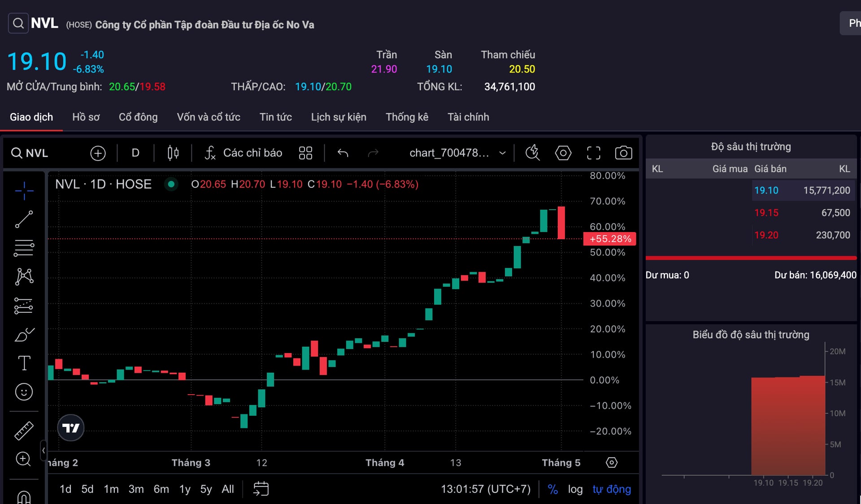Show All chart history range
Screen dimensions: 861x504
(x=228, y=489)
